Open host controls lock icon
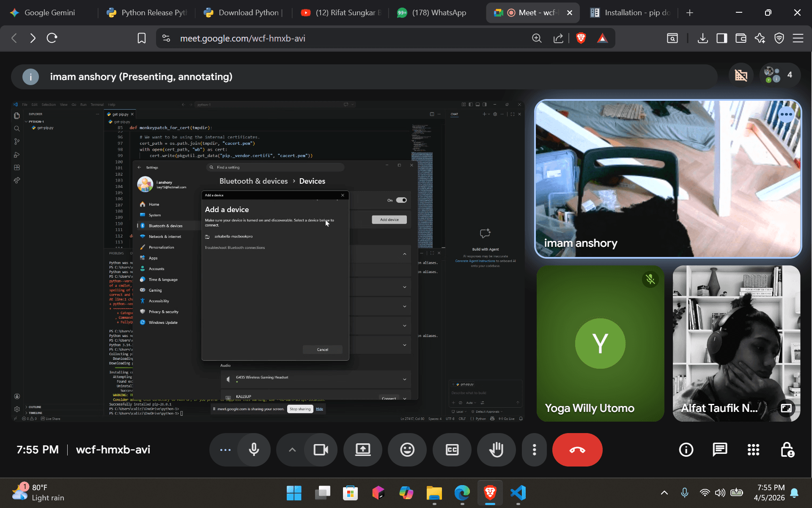 point(787,450)
